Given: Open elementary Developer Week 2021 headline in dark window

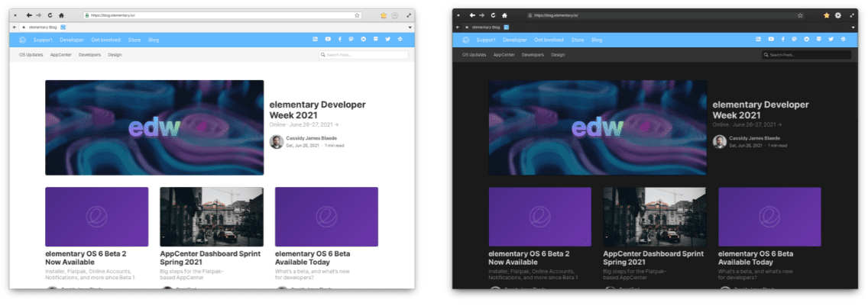Looking at the screenshot, I should point(761,110).
